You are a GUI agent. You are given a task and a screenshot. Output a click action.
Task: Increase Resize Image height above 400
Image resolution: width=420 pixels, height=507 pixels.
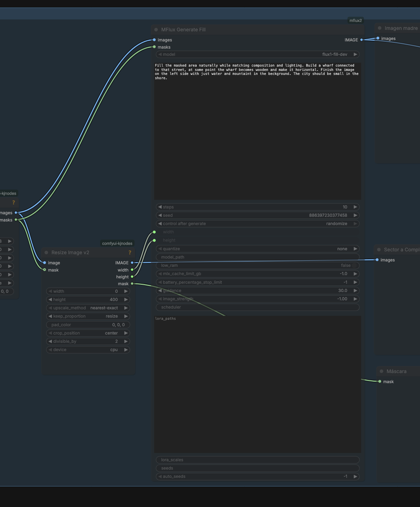(x=126, y=300)
